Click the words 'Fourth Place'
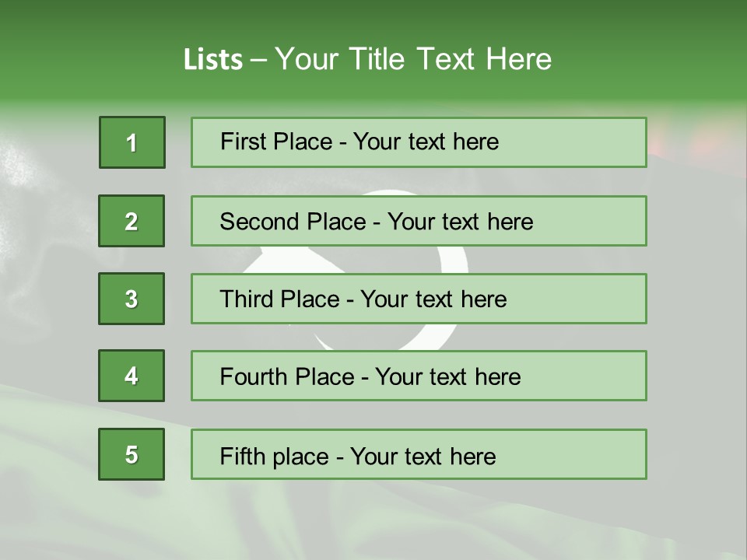The width and height of the screenshot is (747, 560). [286, 377]
